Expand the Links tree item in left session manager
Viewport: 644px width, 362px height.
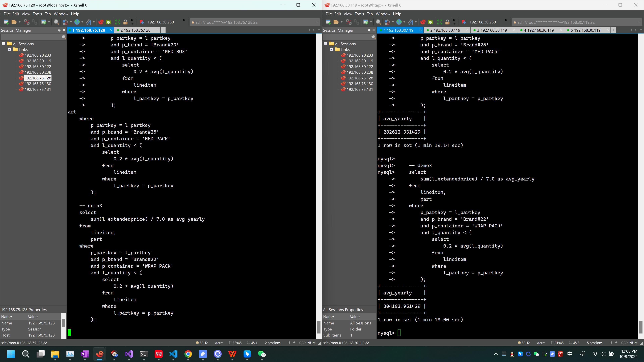(10, 49)
